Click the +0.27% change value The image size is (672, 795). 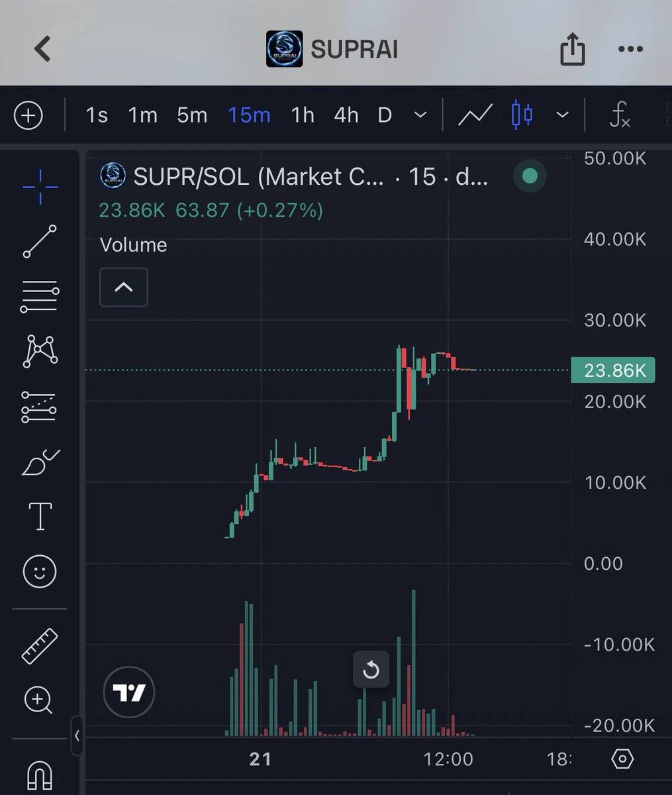click(279, 211)
